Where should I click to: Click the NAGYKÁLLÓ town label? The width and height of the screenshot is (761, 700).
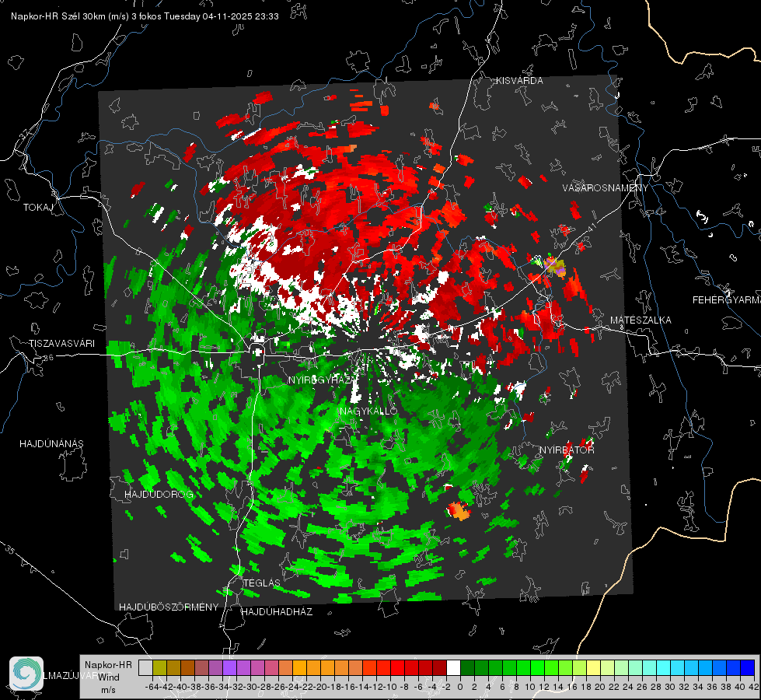pos(368,411)
